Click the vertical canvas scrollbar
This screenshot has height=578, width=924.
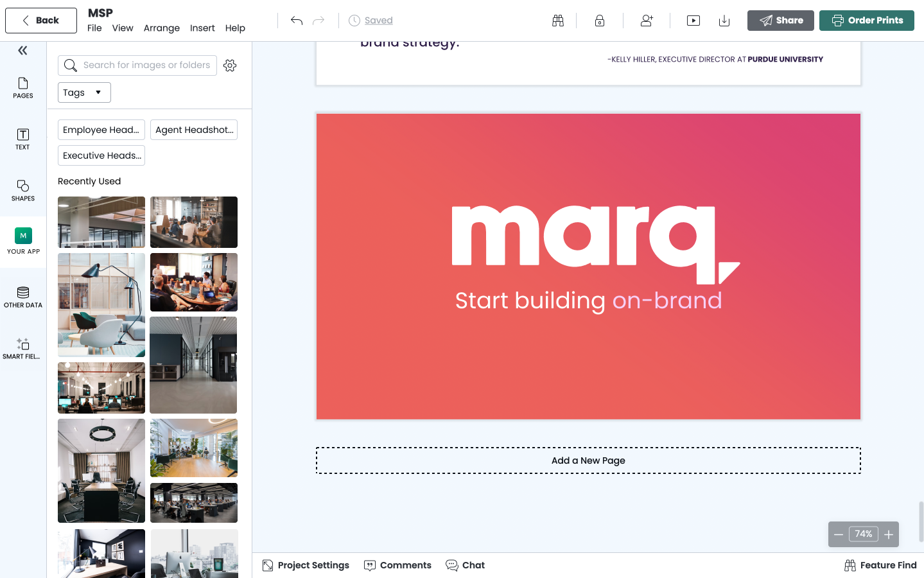921,521
